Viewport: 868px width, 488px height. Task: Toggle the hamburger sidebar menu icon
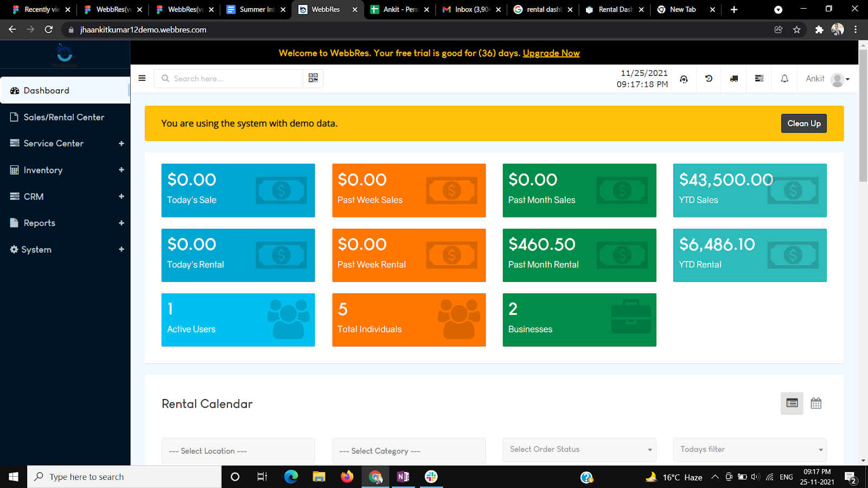142,78
